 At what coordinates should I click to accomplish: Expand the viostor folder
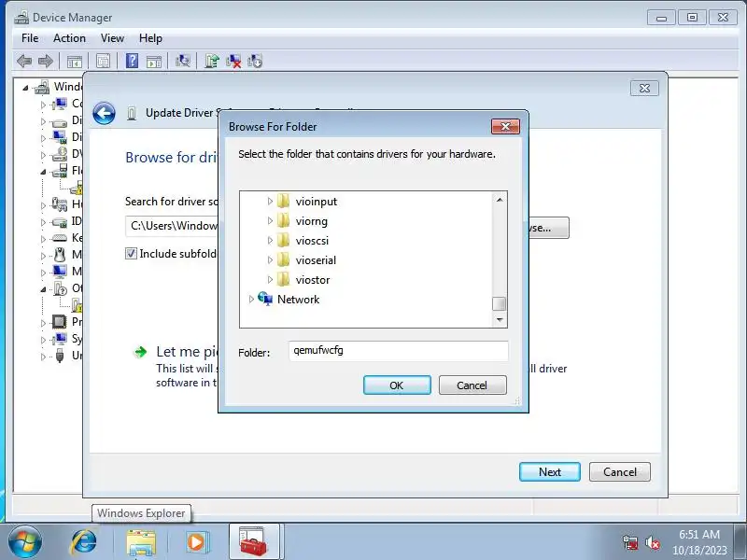(270, 279)
